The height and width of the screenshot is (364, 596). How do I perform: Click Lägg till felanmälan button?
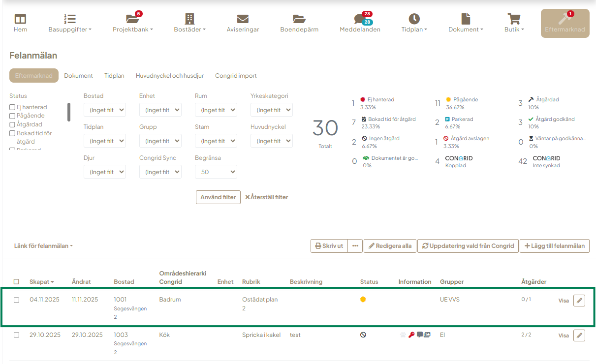(x=554, y=246)
